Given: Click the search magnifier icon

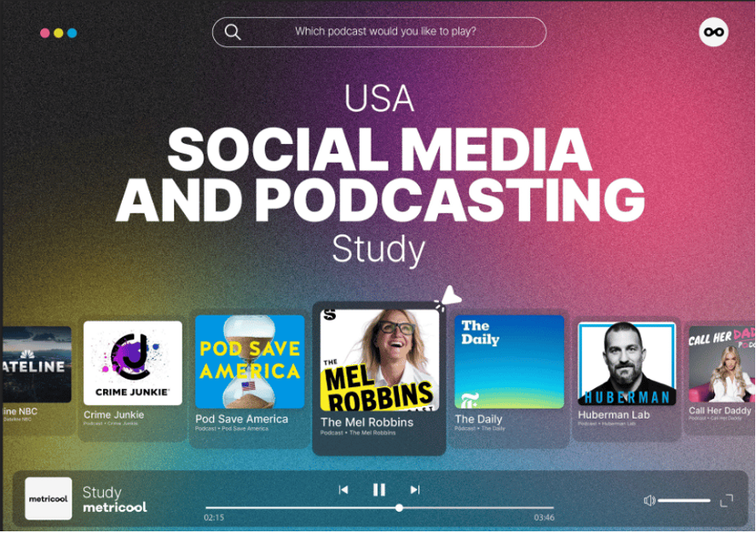Looking at the screenshot, I should pyautogui.click(x=233, y=32).
